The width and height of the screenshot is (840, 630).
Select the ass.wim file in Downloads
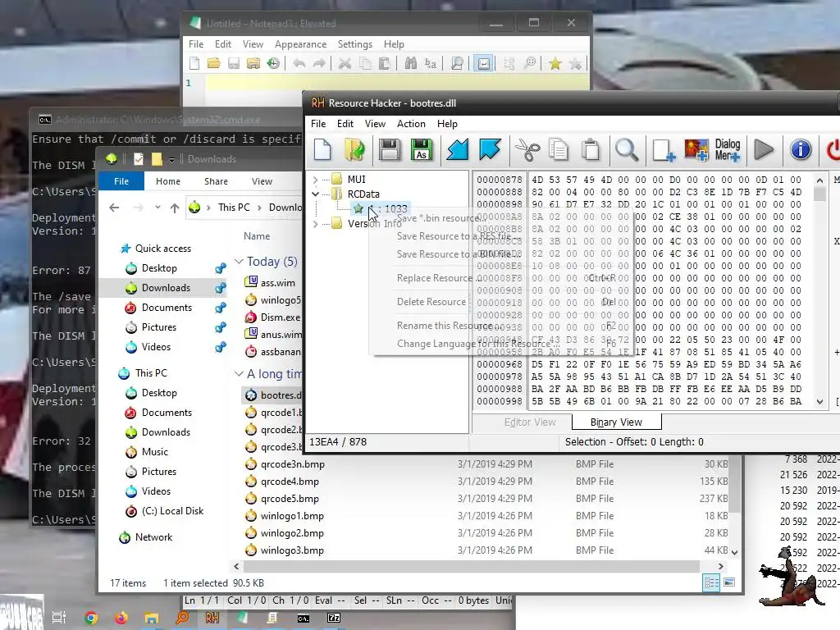[277, 283]
